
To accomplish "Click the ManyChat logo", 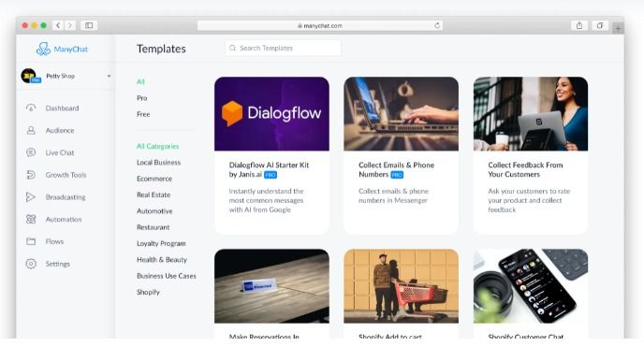I will pyautogui.click(x=62, y=49).
